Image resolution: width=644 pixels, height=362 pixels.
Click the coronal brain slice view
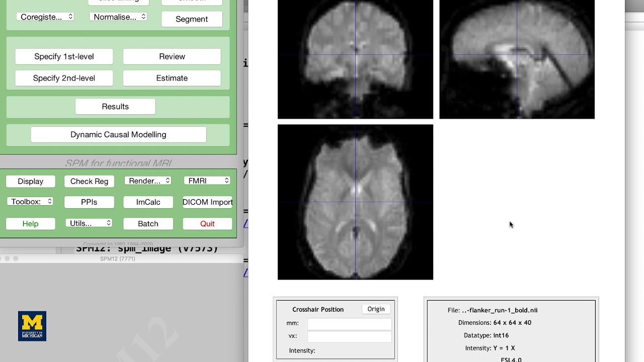tap(355, 59)
